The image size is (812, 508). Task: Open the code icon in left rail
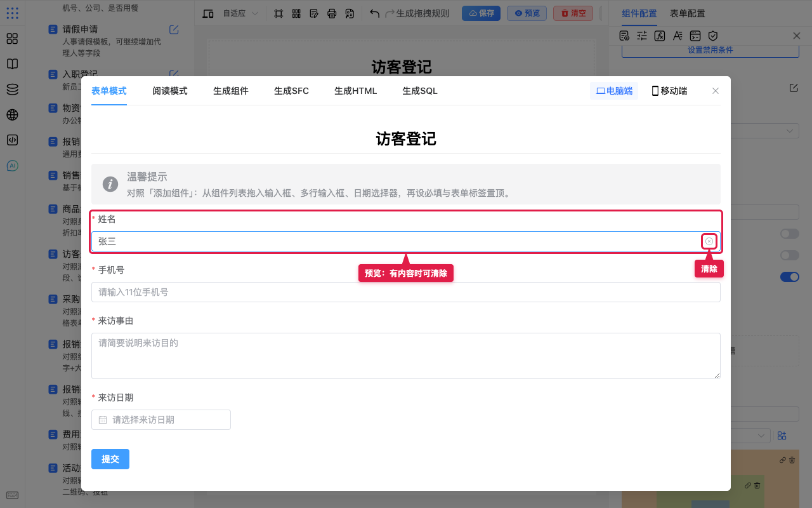tap(12, 140)
